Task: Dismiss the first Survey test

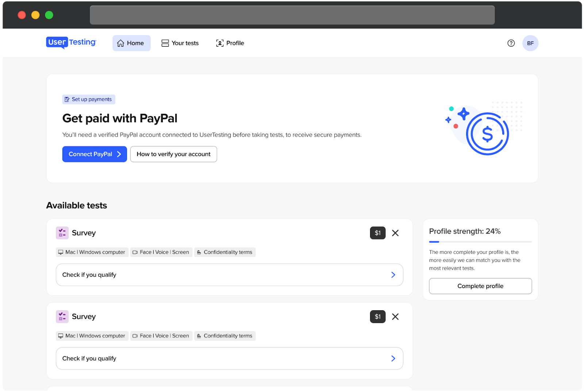Action: click(395, 233)
